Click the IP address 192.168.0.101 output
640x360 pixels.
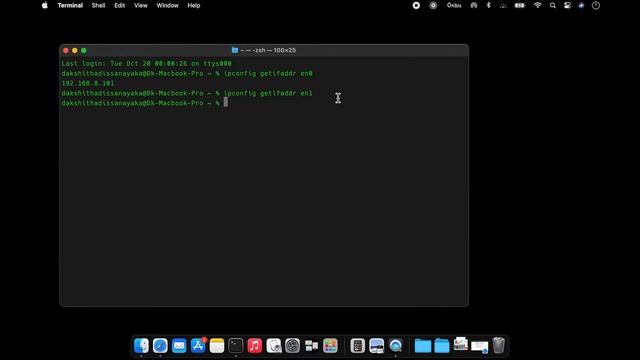coord(88,83)
